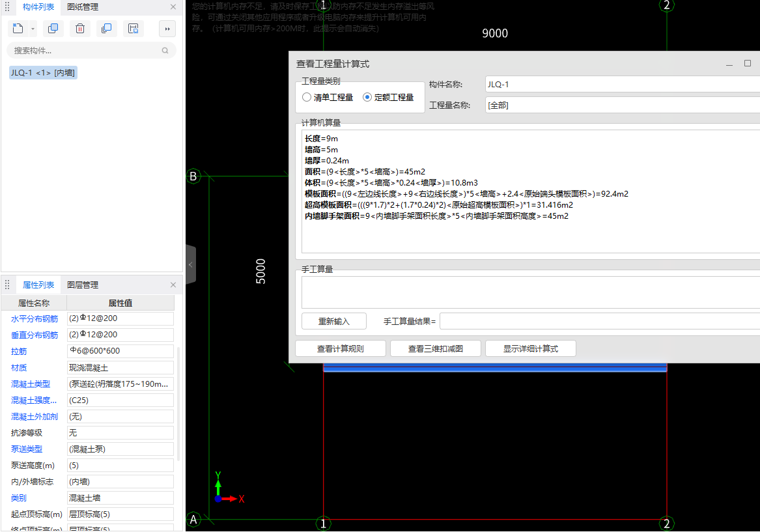The image size is (760, 532).
Task: Edit the 水平分布钢筋 value field
Action: [120, 318]
